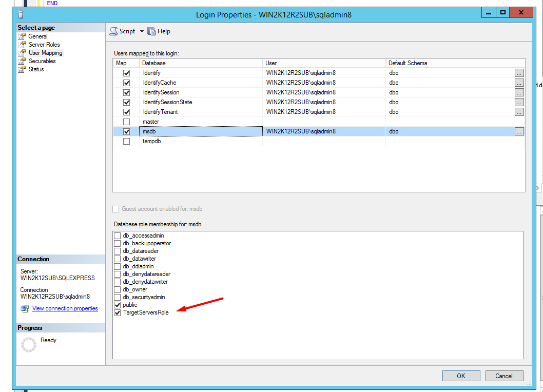Check db_denydatareader role
543x392 pixels.
coord(118,275)
